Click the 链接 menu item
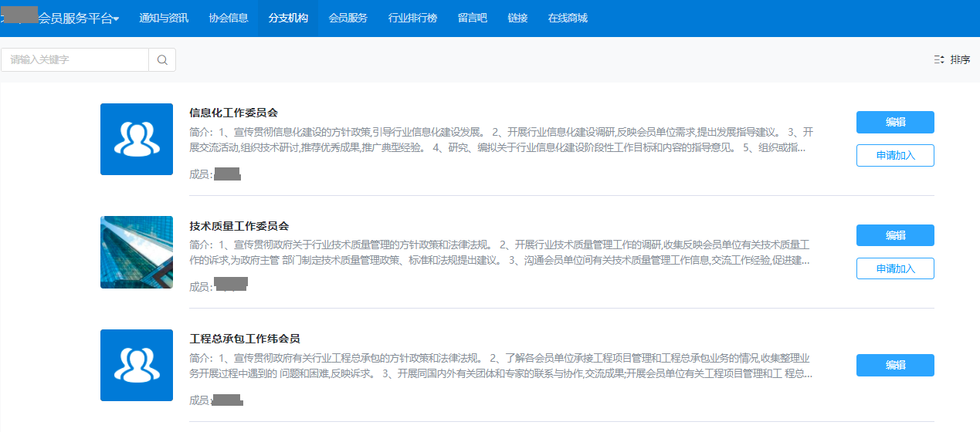Image resolution: width=980 pixels, height=432 pixels. point(517,19)
